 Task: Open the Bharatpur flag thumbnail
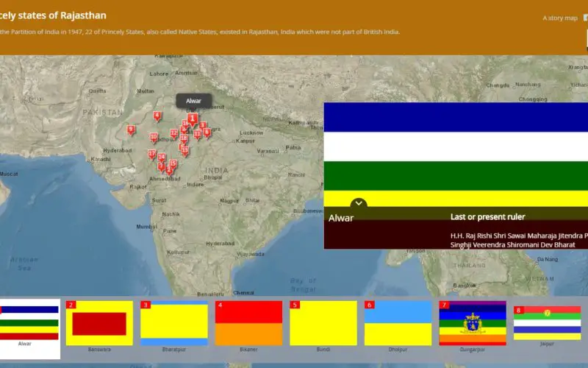click(174, 323)
